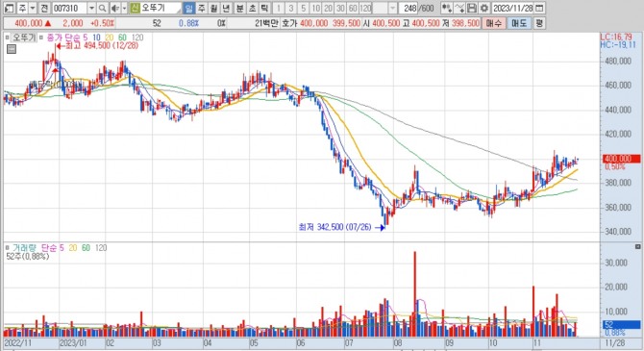Click the small list icon under 오뚜기 label
The height and width of the screenshot is (351, 644).
[x=12, y=49]
